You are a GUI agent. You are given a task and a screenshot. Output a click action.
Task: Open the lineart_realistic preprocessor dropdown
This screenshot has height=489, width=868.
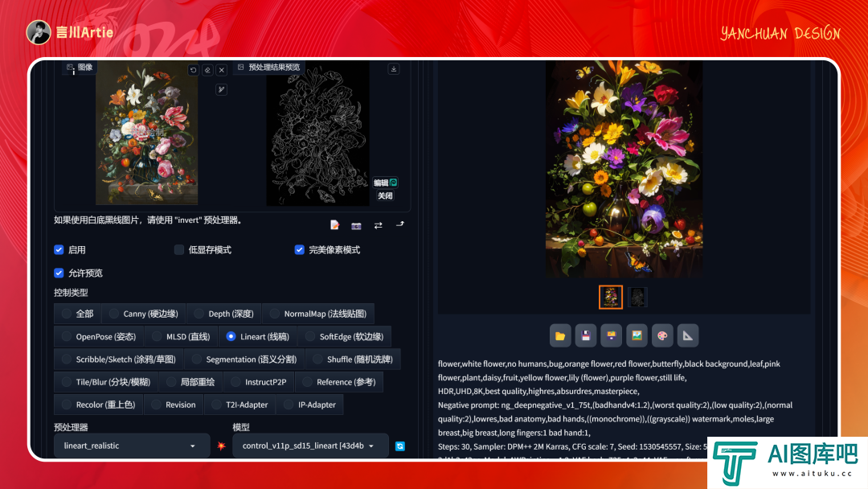(x=132, y=446)
